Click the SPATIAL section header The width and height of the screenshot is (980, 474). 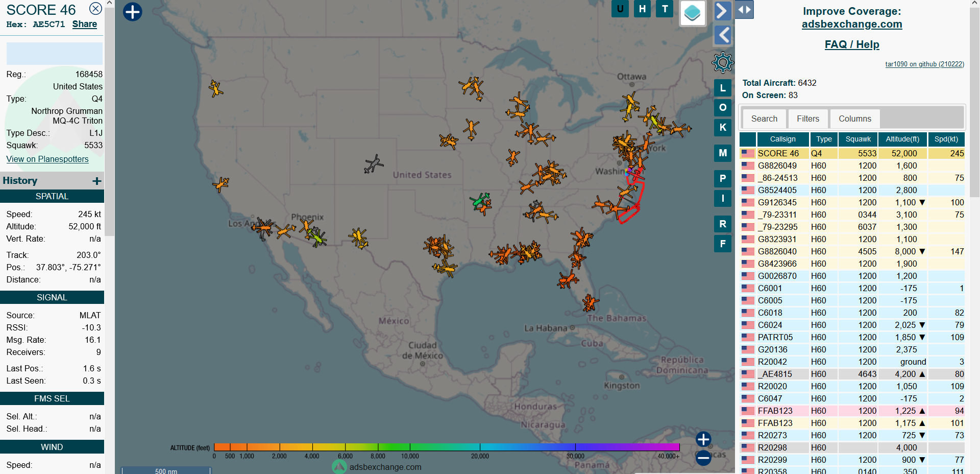click(52, 196)
